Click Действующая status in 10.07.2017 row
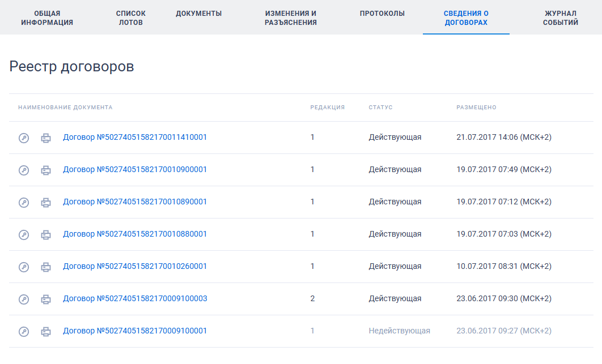 [395, 266]
